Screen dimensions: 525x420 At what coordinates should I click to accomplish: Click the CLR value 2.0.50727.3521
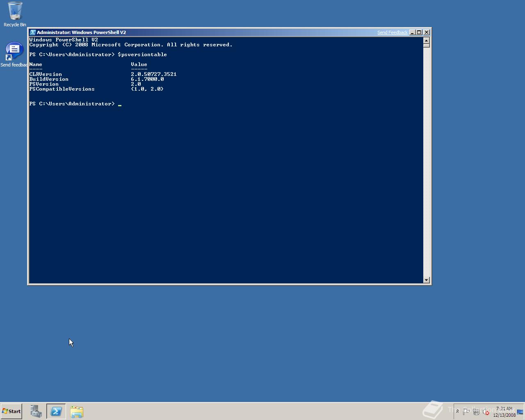pyautogui.click(x=154, y=74)
